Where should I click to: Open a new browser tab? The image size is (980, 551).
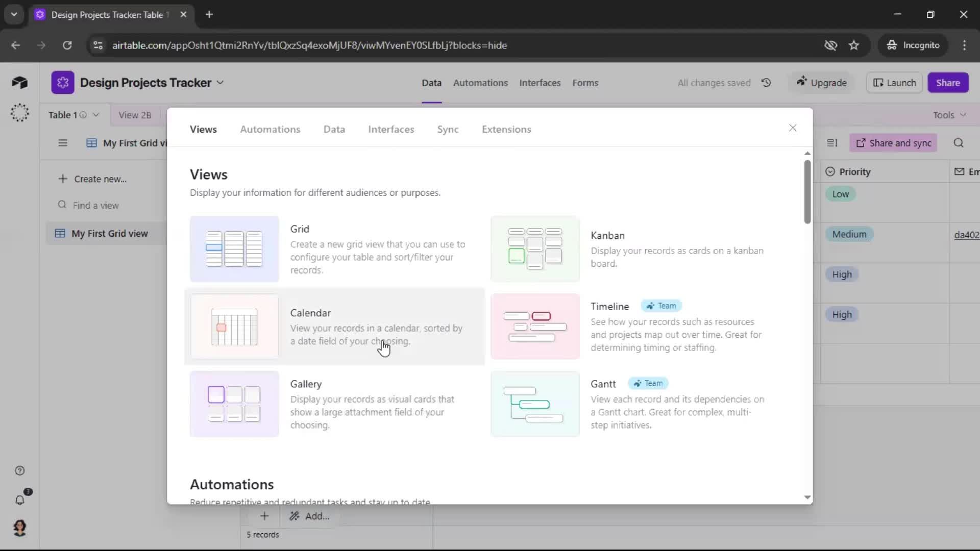point(209,15)
